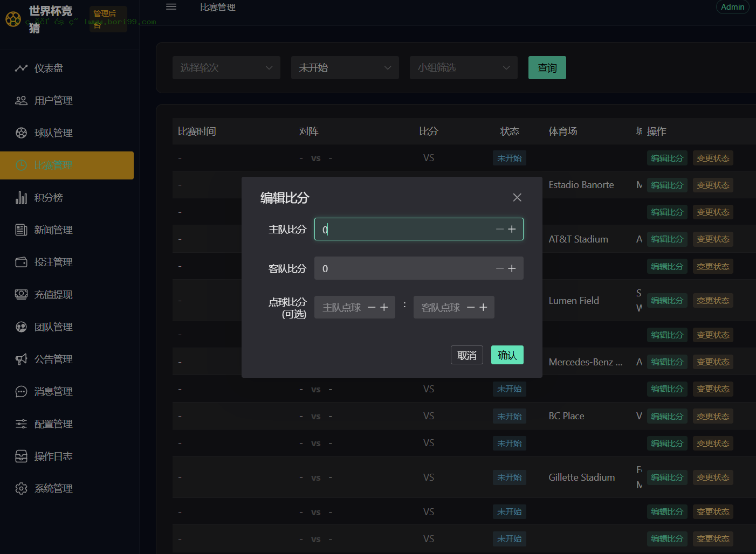Increase 主队点球 with the plus button

(x=384, y=307)
